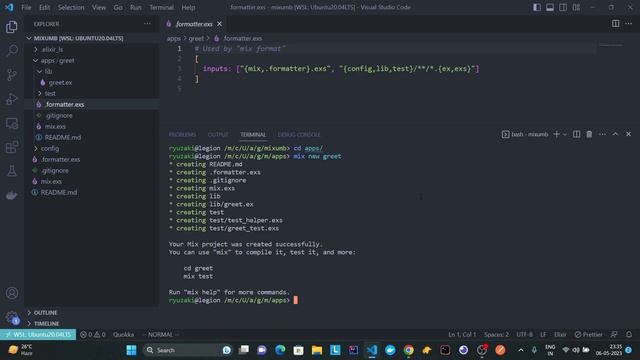Change encoding UTF-8 in status bar

tap(524, 335)
